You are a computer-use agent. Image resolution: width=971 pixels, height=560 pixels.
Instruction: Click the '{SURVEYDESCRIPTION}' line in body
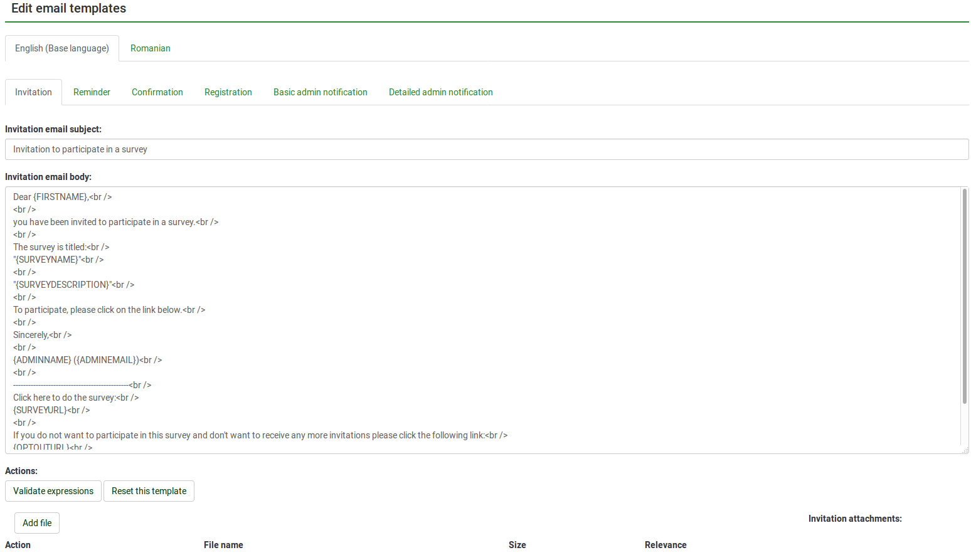74,285
